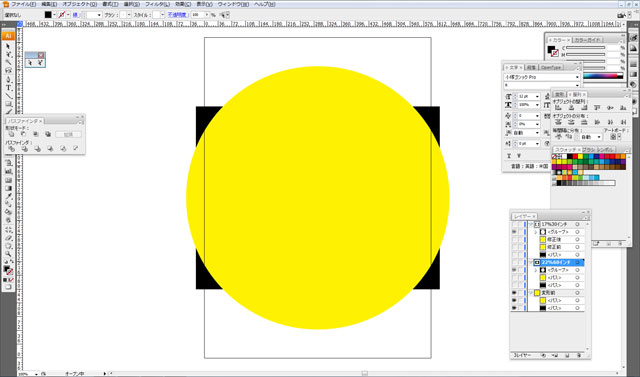Image resolution: width=640 pixels, height=377 pixels.
Task: Click the 拡張 button in Pathfinder panel
Action: tap(68, 134)
